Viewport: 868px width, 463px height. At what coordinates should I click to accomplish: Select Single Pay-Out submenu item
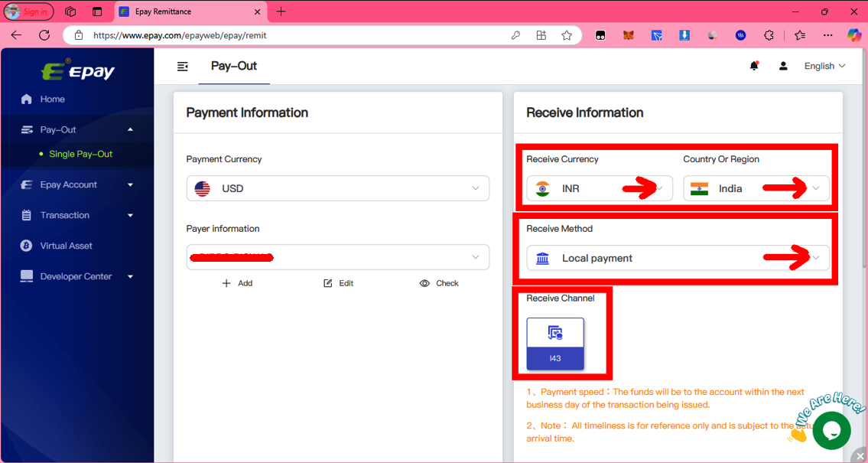[81, 154]
